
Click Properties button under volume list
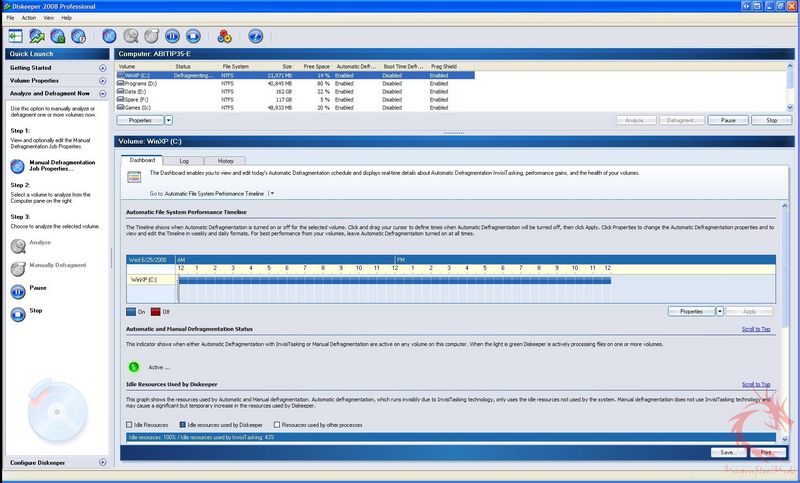pos(140,120)
